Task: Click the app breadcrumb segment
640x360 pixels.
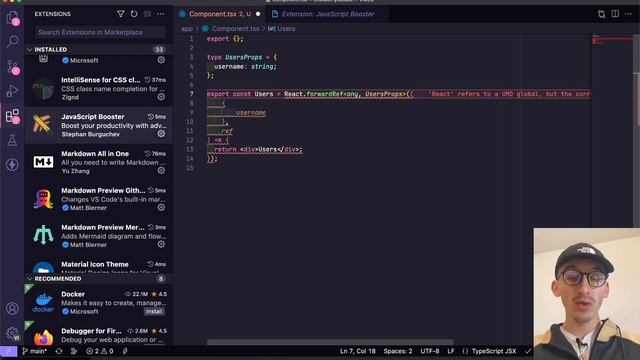Action: 187,29
